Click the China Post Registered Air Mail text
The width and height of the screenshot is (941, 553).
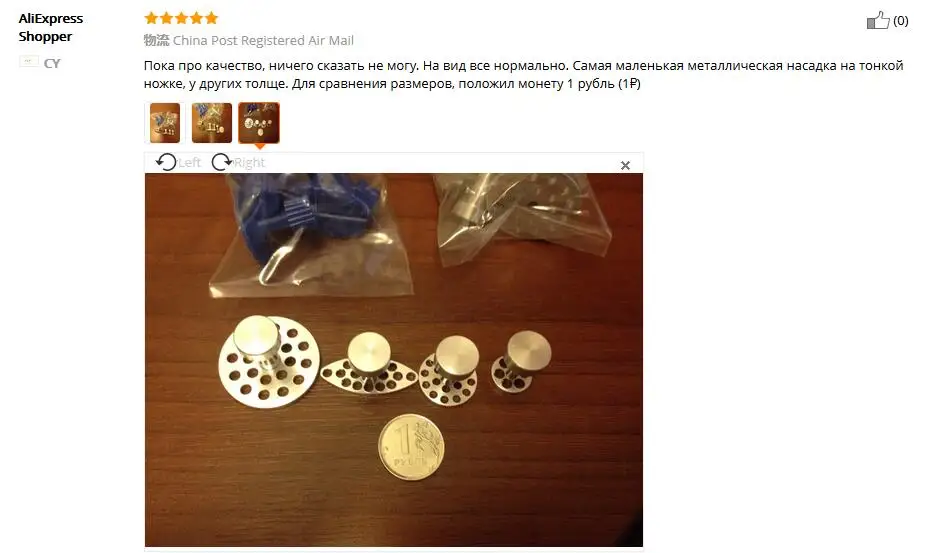263,40
